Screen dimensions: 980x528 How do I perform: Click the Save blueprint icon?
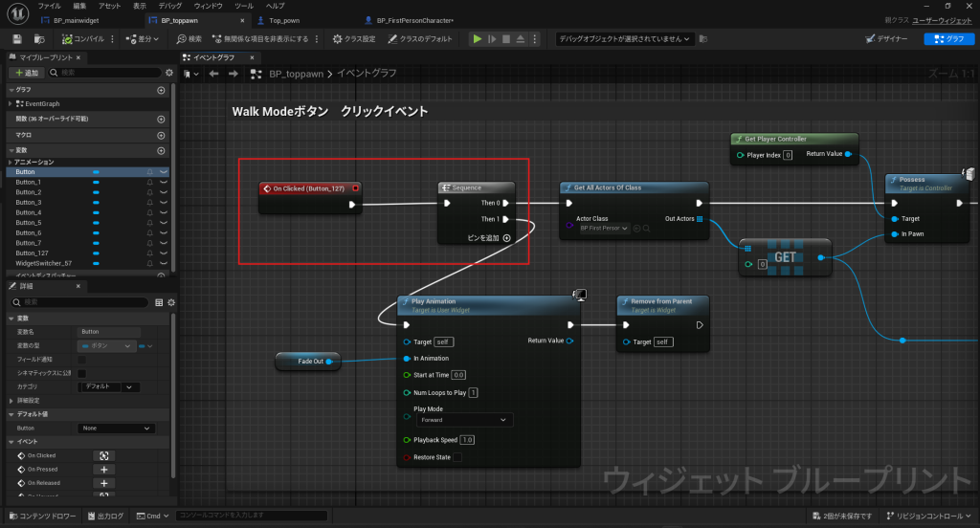17,39
